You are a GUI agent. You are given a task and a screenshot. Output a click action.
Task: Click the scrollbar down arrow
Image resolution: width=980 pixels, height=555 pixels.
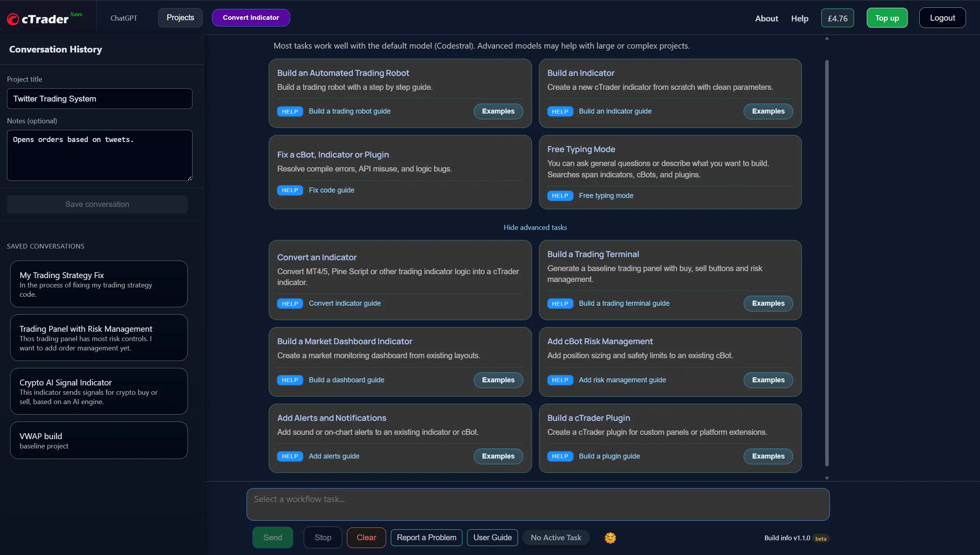827,478
